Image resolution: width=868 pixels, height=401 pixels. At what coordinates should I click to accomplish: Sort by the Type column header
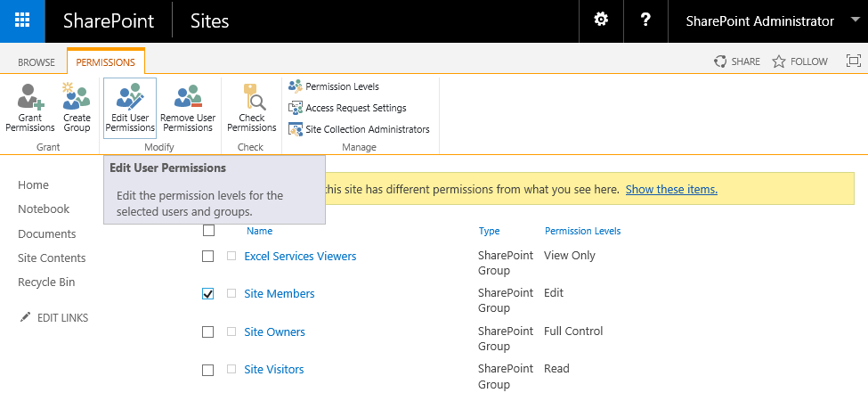coord(490,231)
